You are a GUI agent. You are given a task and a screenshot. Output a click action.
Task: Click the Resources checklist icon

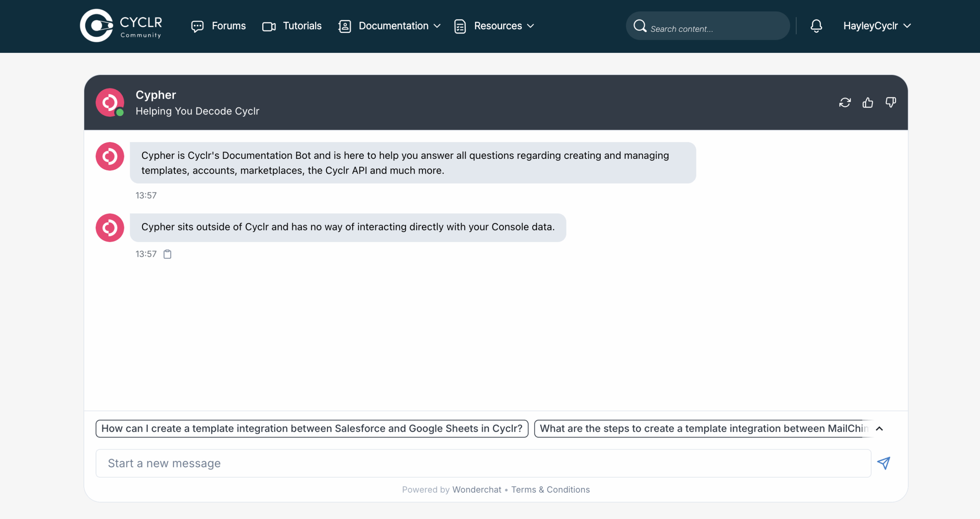pyautogui.click(x=460, y=26)
